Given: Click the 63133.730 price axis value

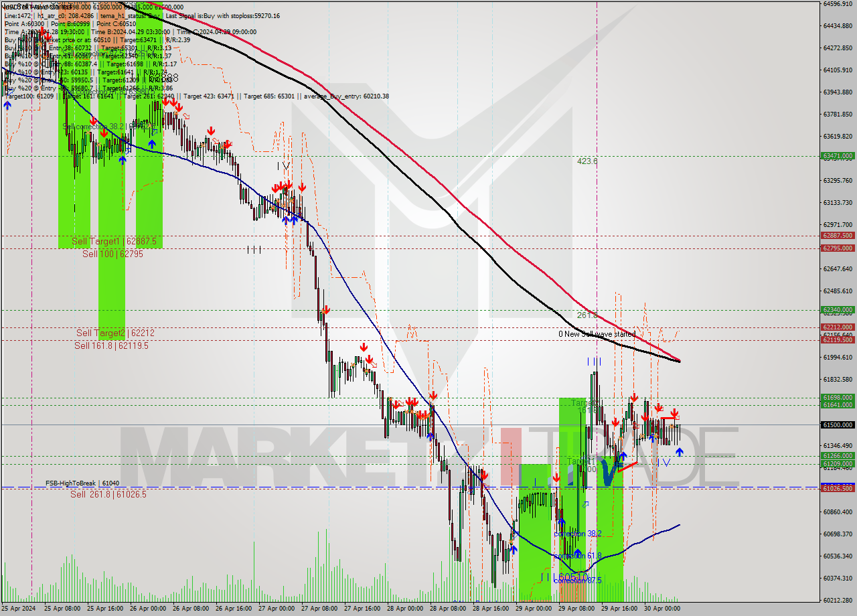Looking at the screenshot, I should click(838, 202).
